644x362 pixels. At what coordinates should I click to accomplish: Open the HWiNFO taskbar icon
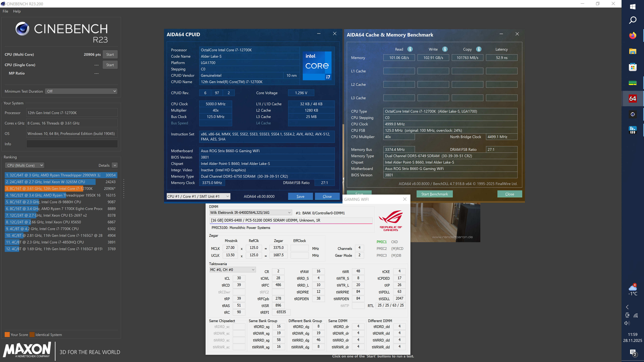(632, 130)
